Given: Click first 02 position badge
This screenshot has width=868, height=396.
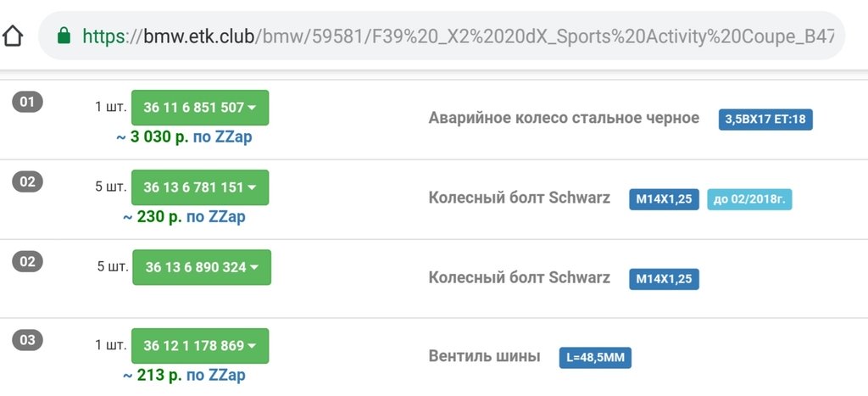Looking at the screenshot, I should (x=27, y=181).
